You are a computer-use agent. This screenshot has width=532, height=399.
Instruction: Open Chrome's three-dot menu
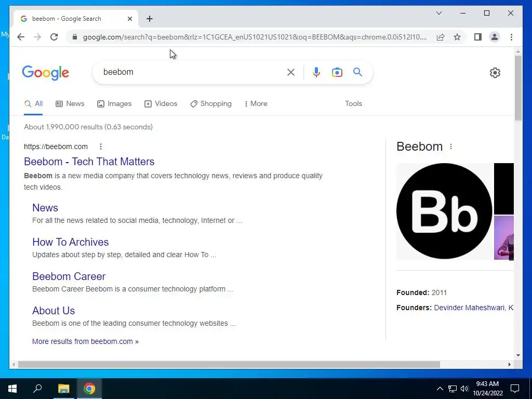coord(511,37)
